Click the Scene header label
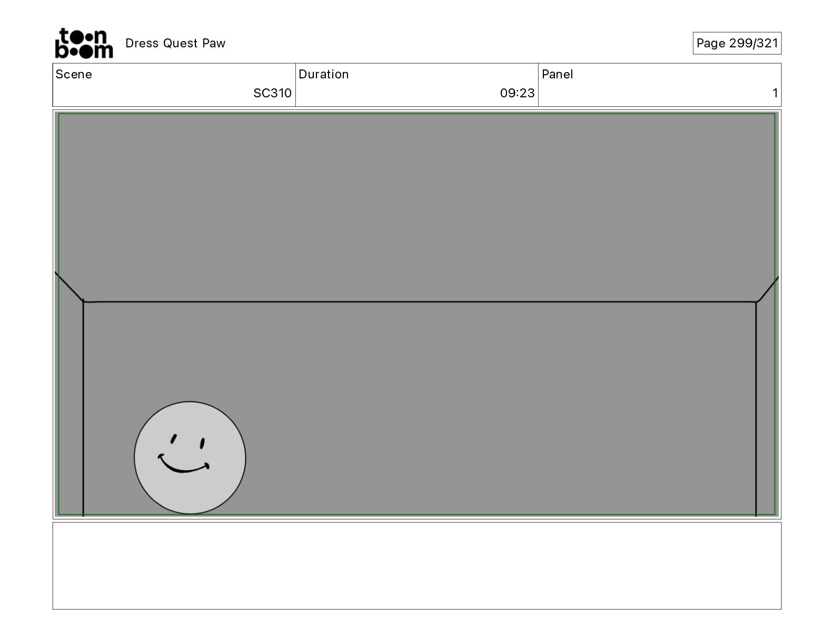This screenshot has width=834, height=644. (x=74, y=74)
